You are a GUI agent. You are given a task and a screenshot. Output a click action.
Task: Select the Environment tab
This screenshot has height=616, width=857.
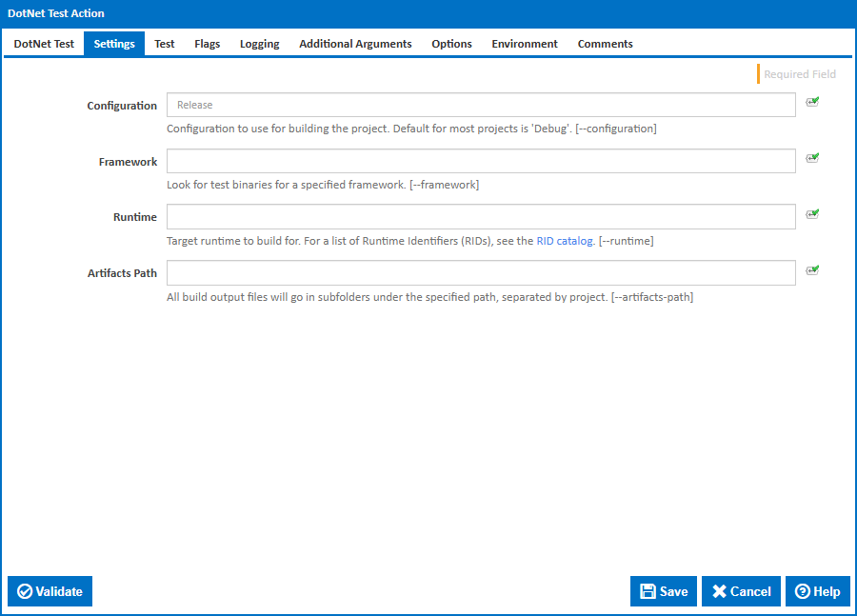(525, 43)
